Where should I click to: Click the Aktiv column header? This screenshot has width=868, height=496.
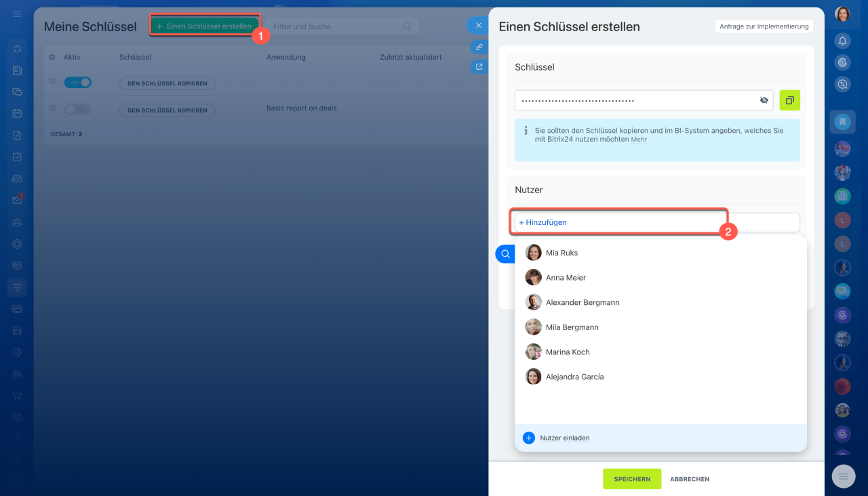coord(72,57)
